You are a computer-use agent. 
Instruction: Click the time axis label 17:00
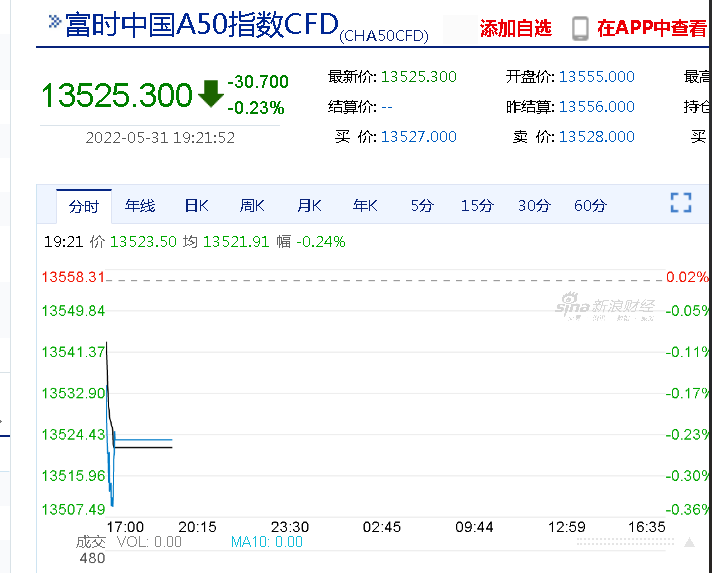click(x=125, y=527)
